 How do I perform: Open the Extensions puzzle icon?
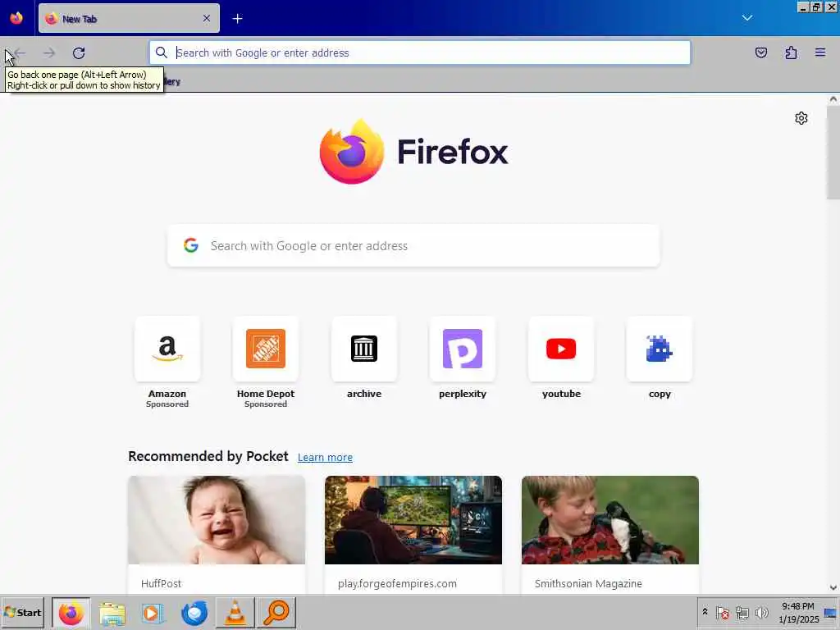(791, 52)
